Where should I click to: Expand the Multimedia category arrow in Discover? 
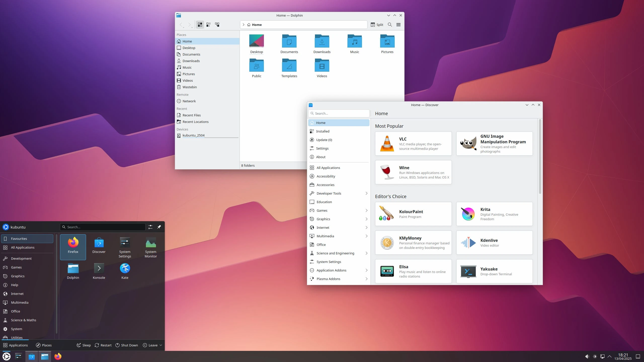pyautogui.click(x=366, y=236)
